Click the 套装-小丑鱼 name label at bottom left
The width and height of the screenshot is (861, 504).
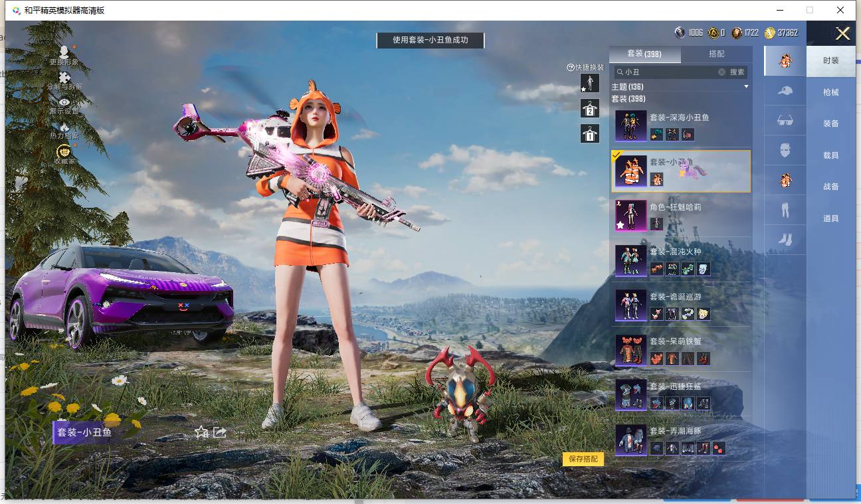pyautogui.click(x=84, y=432)
